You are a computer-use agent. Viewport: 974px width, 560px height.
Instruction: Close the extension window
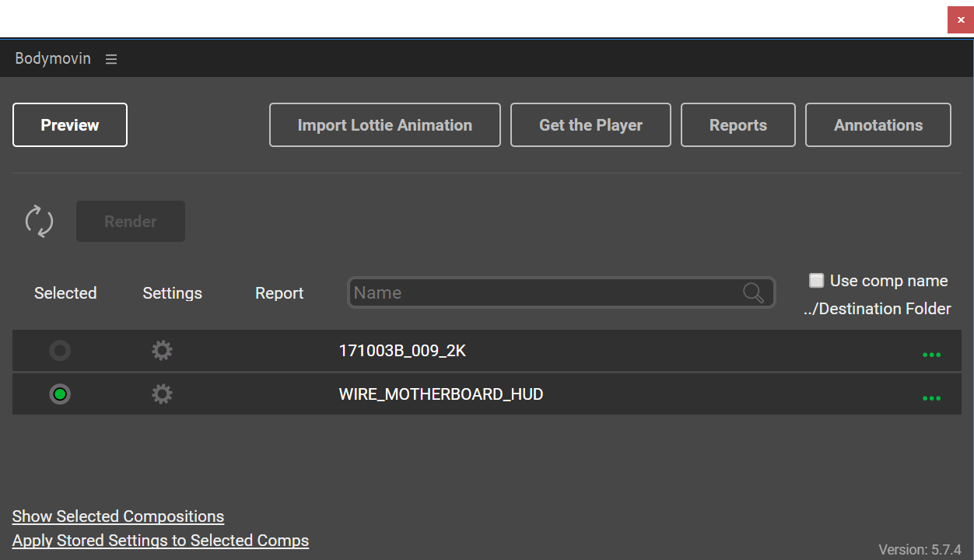tap(961, 19)
